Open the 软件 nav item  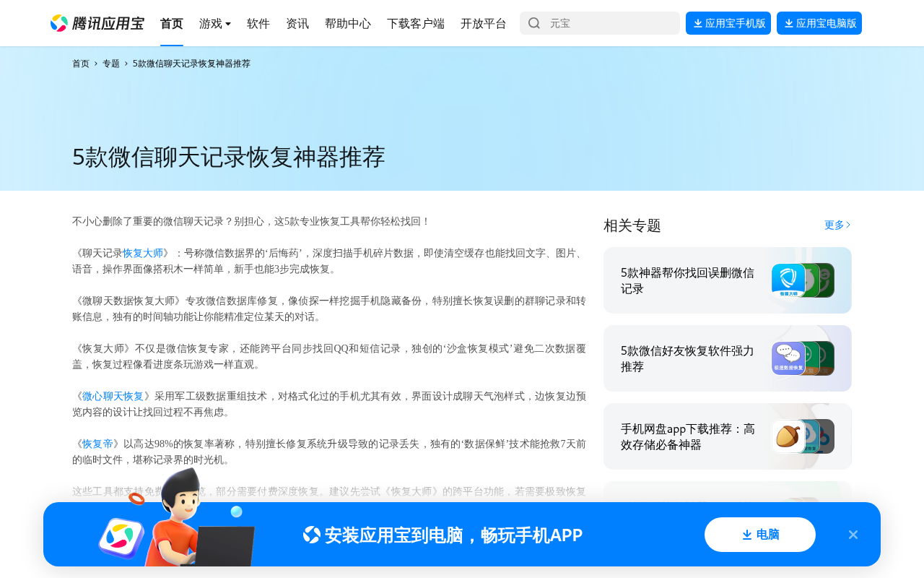(x=258, y=23)
